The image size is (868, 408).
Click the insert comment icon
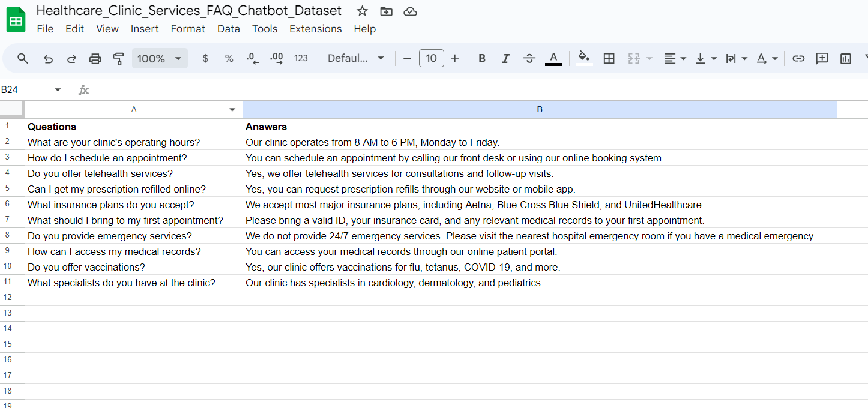(822, 58)
